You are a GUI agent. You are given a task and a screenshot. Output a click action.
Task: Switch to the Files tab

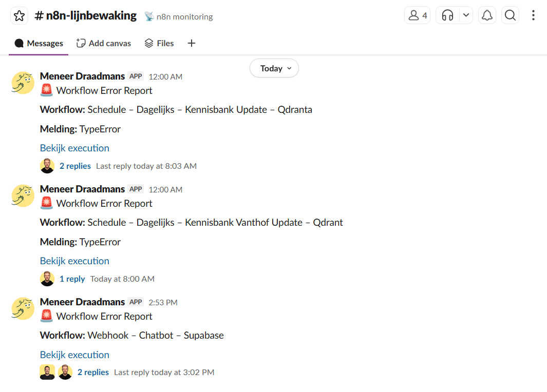tap(159, 43)
